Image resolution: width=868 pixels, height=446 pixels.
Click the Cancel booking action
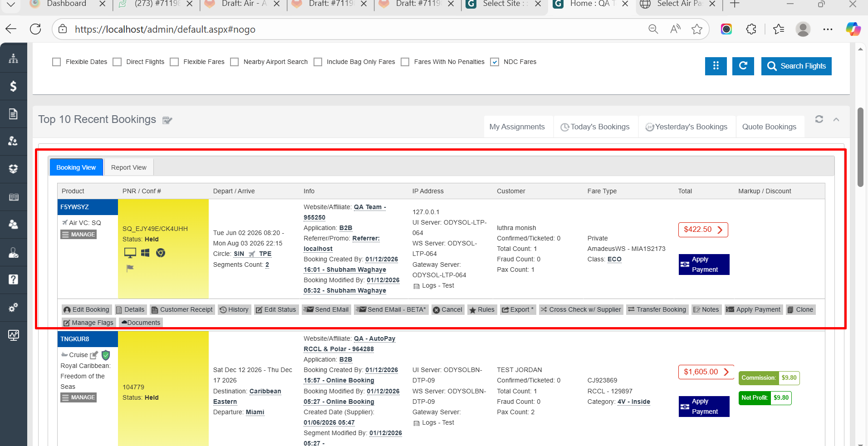pyautogui.click(x=447, y=309)
